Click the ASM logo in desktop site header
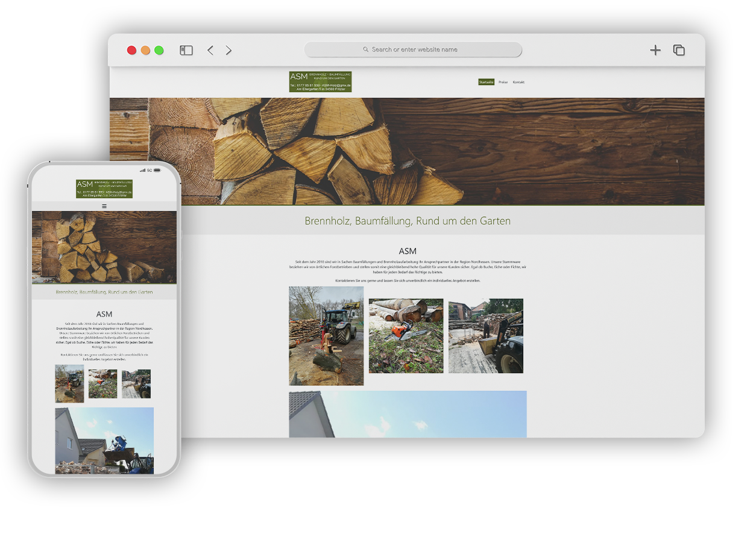The image size is (756, 537). (320, 81)
